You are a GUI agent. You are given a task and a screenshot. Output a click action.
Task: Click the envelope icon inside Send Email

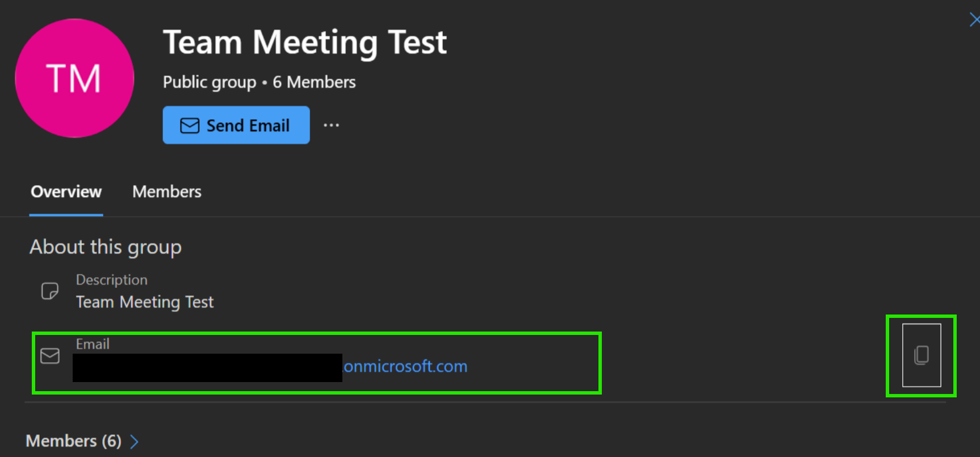(190, 125)
